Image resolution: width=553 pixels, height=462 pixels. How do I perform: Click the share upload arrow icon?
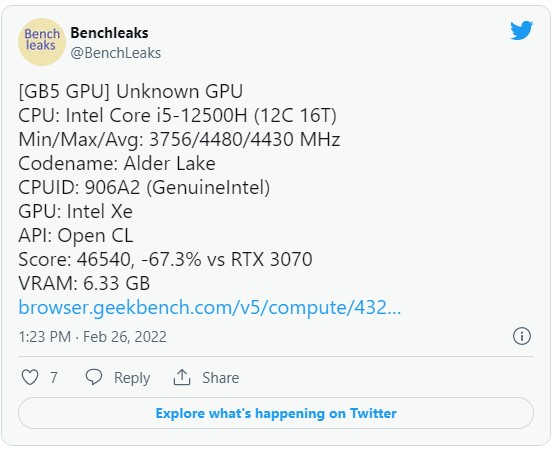coord(182,377)
